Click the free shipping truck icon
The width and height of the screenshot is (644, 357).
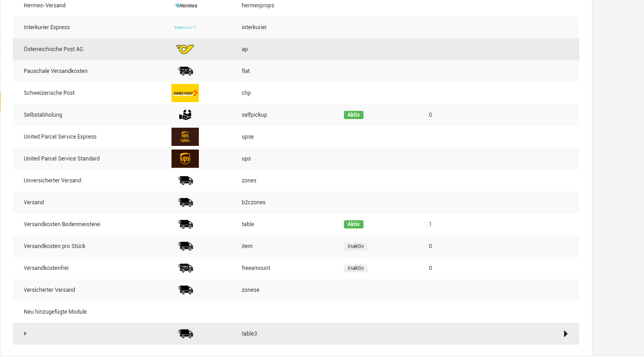click(x=185, y=268)
